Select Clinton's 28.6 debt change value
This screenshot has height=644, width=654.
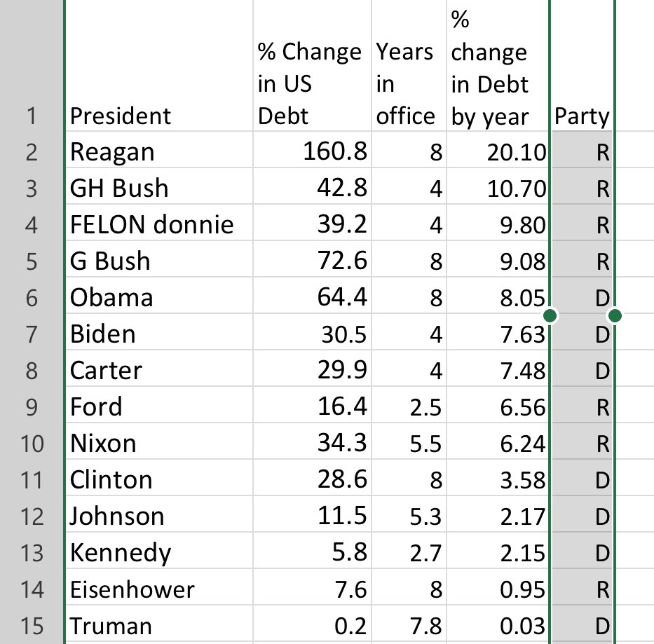coord(342,480)
